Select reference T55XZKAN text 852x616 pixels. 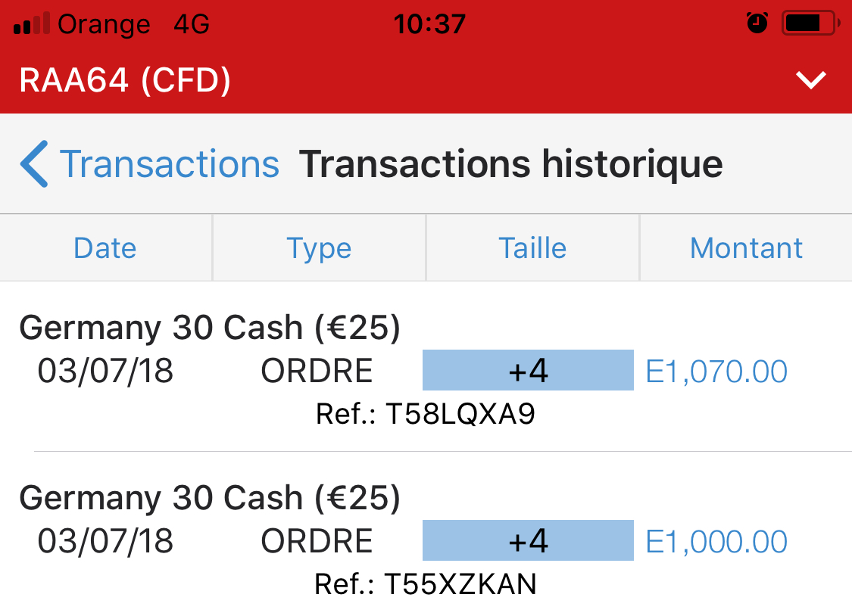[x=426, y=584]
